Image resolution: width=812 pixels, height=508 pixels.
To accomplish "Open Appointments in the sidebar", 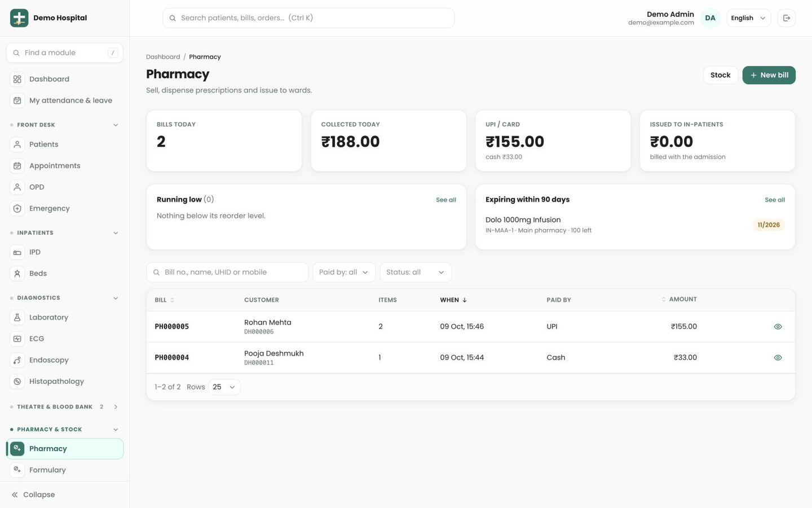I will (x=65, y=166).
